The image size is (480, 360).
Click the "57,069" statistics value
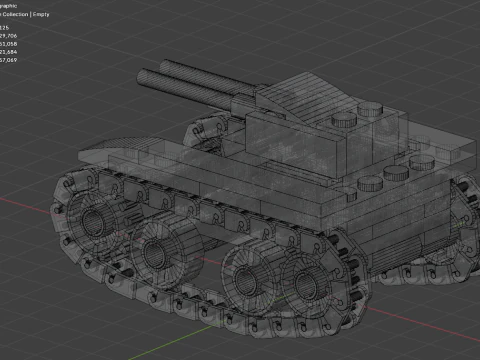point(8,60)
